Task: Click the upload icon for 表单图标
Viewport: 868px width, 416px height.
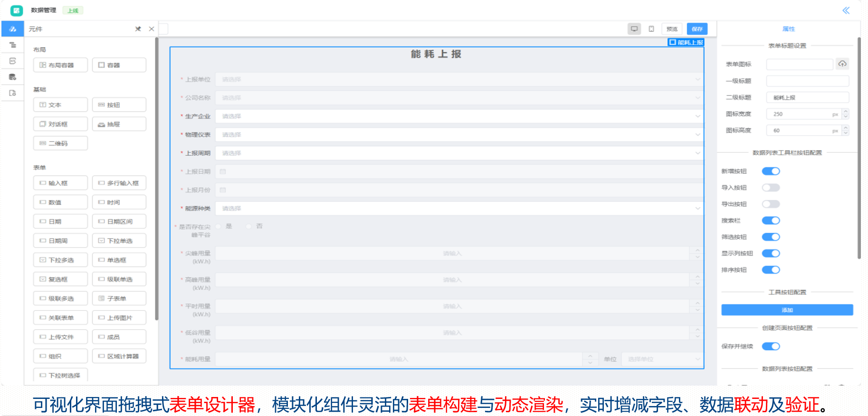Action: [x=842, y=64]
